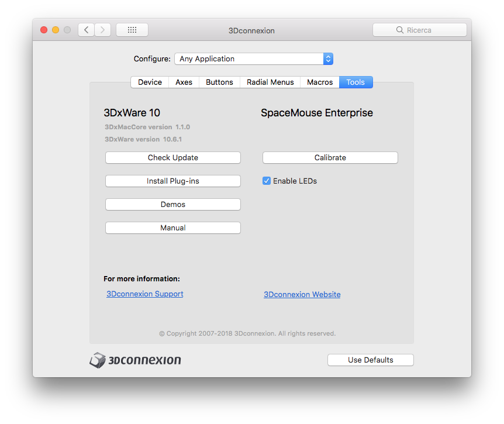Select the Tools tab
This screenshot has height=424, width=504.
point(355,82)
